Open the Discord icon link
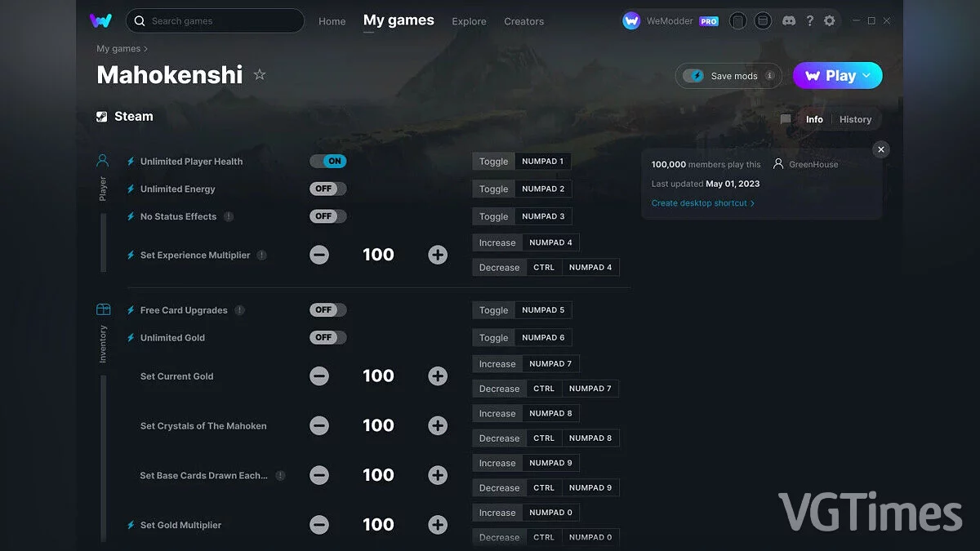 (789, 21)
